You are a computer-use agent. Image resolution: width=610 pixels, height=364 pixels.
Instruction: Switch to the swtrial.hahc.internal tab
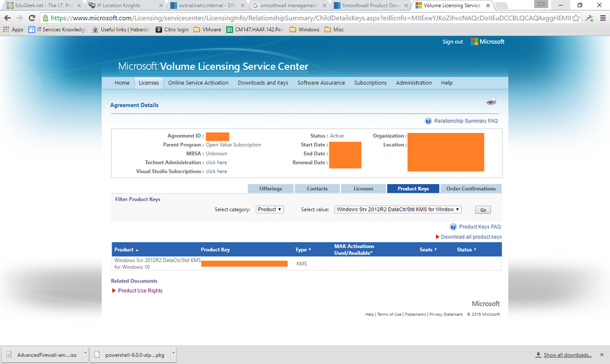[206, 5]
